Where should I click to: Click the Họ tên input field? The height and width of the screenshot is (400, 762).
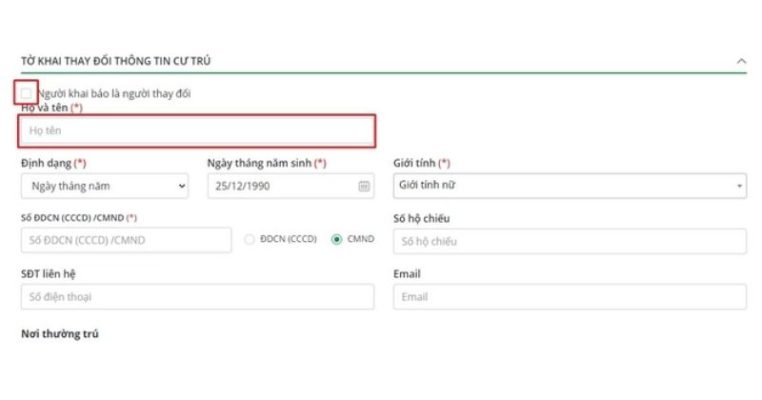coord(197,131)
